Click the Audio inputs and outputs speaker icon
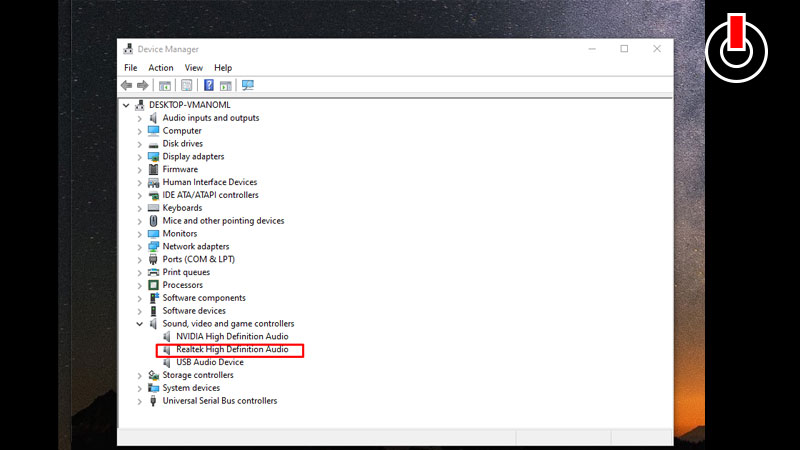800x450 pixels. (x=153, y=118)
